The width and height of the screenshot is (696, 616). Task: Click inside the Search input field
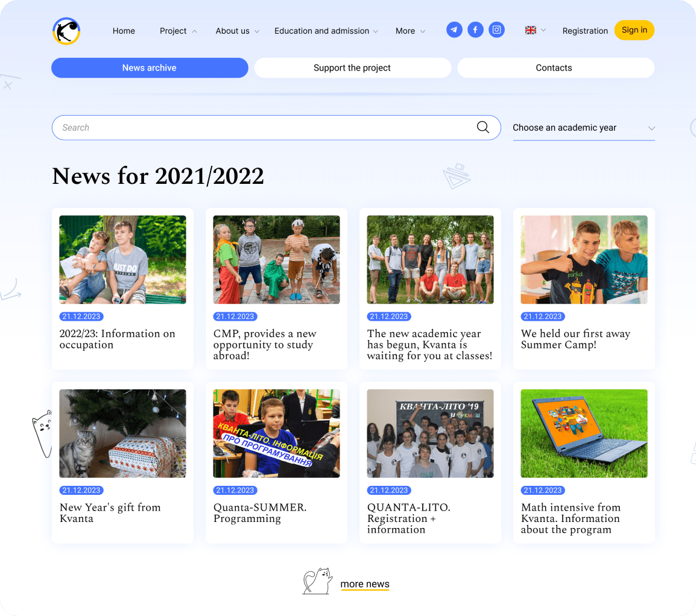(241, 127)
